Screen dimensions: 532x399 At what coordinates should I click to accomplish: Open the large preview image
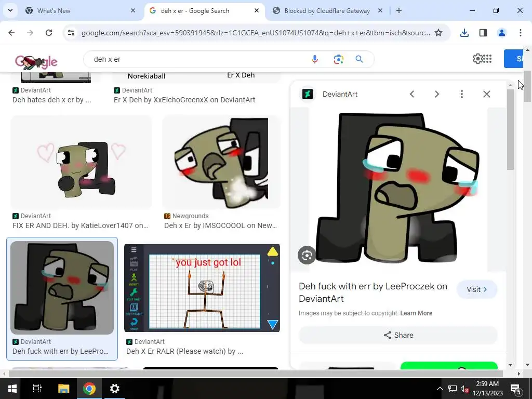[x=398, y=189]
